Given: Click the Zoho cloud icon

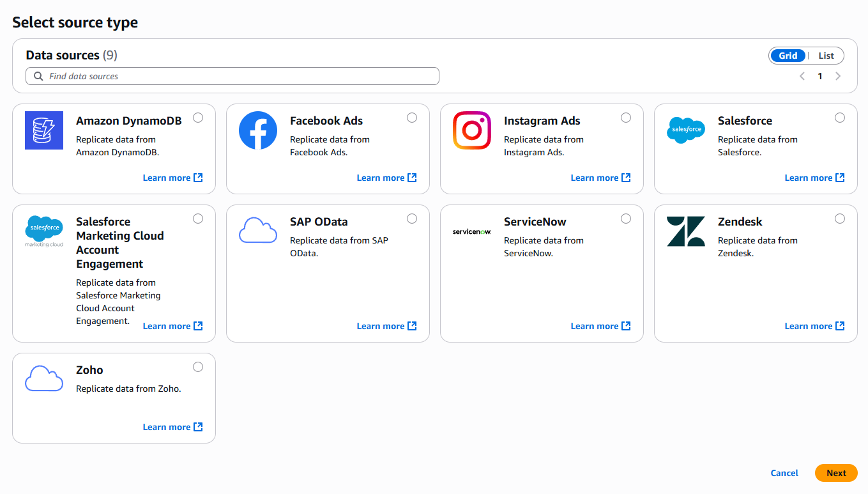Looking at the screenshot, I should pos(44,378).
